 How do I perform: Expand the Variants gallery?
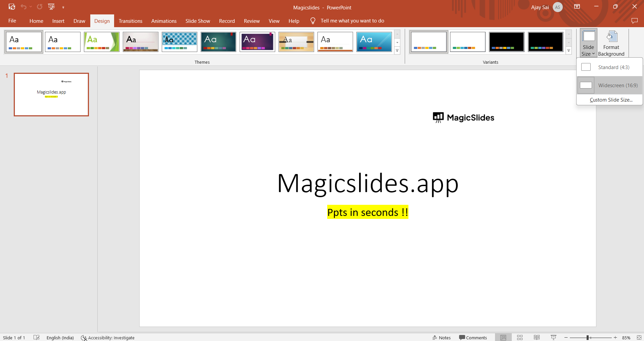tap(568, 51)
